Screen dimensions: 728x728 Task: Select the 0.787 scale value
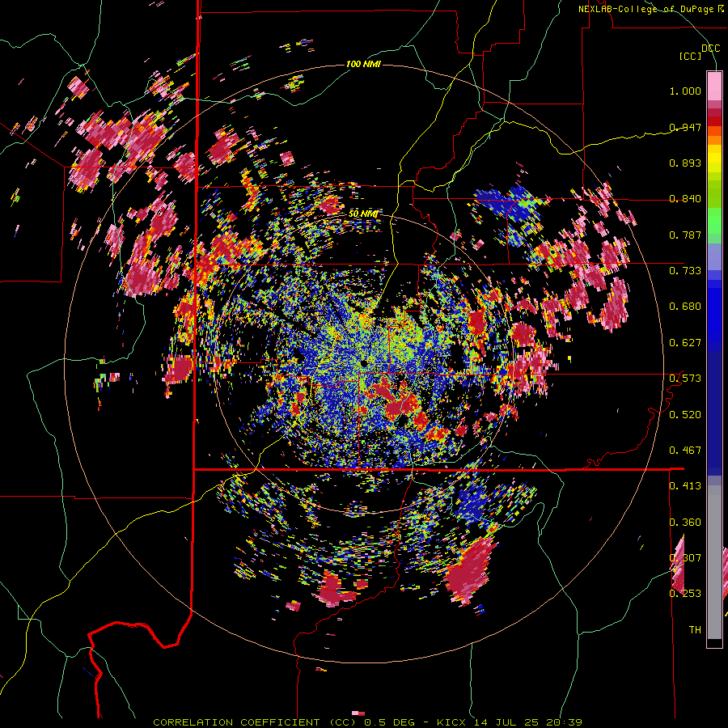click(685, 235)
